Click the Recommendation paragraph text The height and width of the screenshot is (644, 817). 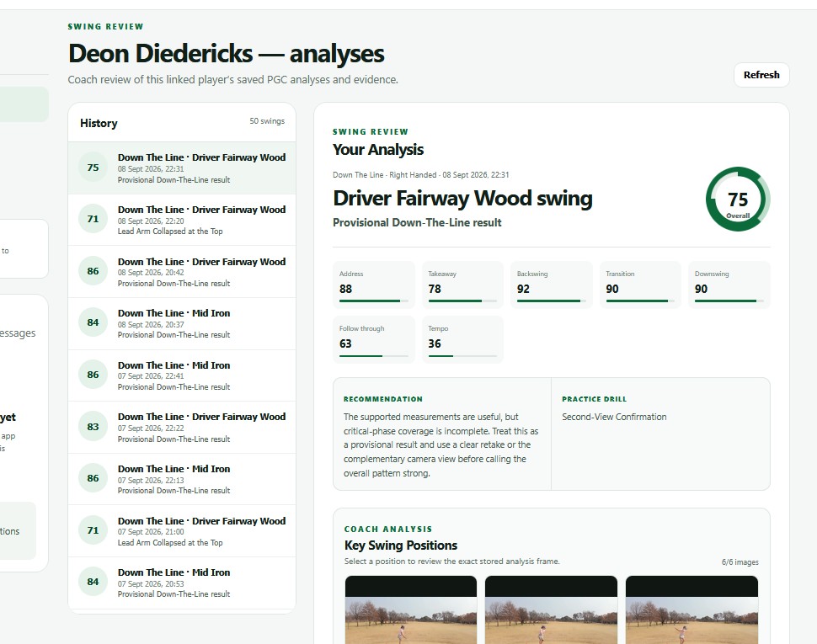click(x=441, y=445)
